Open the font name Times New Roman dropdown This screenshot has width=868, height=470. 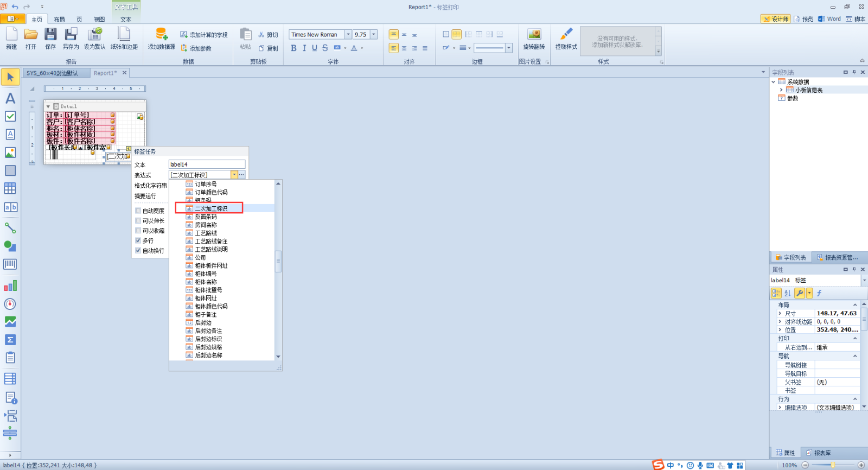pos(348,35)
